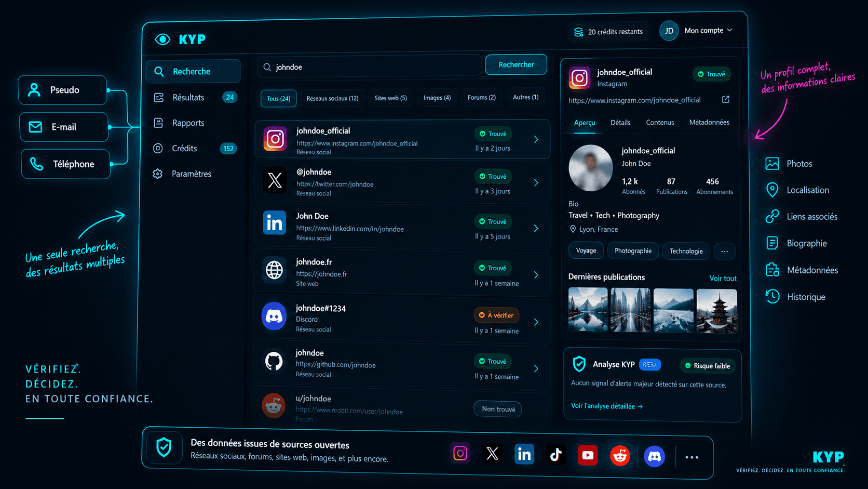Screen dimensions: 868x489
Task: Click the Liens associés chain icon
Action: [x=772, y=216]
